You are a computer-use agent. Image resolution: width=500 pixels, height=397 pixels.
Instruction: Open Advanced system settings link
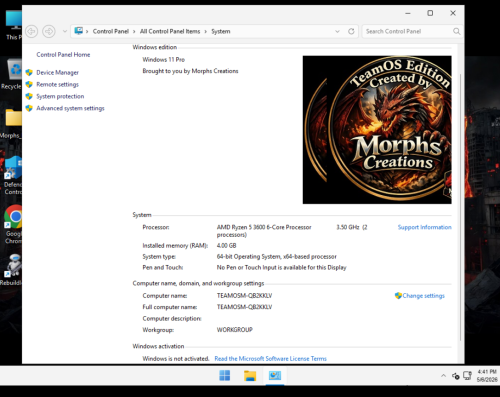coord(70,108)
